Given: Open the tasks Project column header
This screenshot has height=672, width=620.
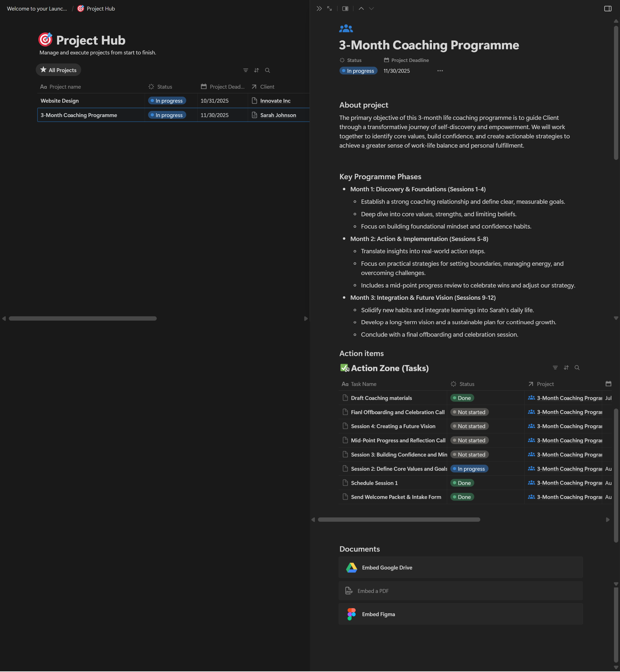Looking at the screenshot, I should (563, 384).
